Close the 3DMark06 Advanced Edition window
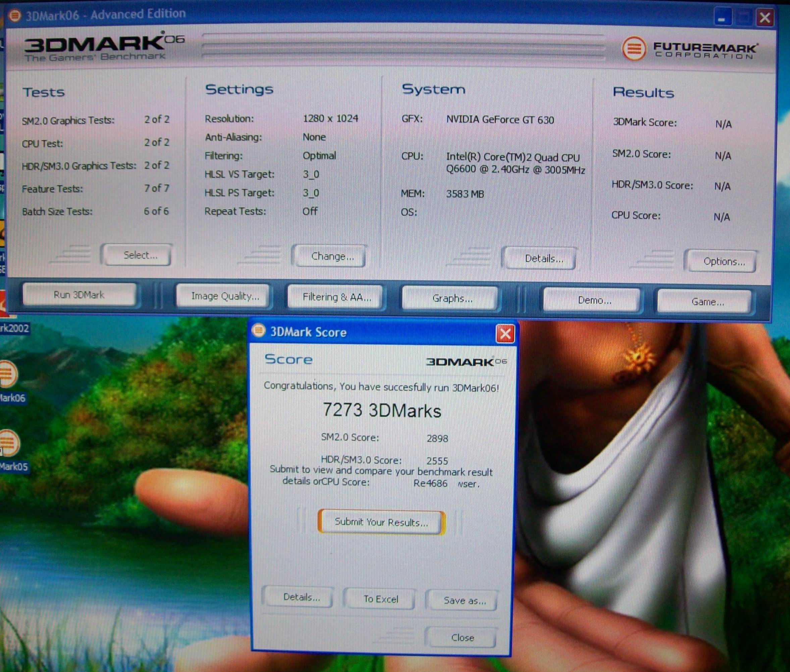The width and height of the screenshot is (790, 672). pos(765,18)
